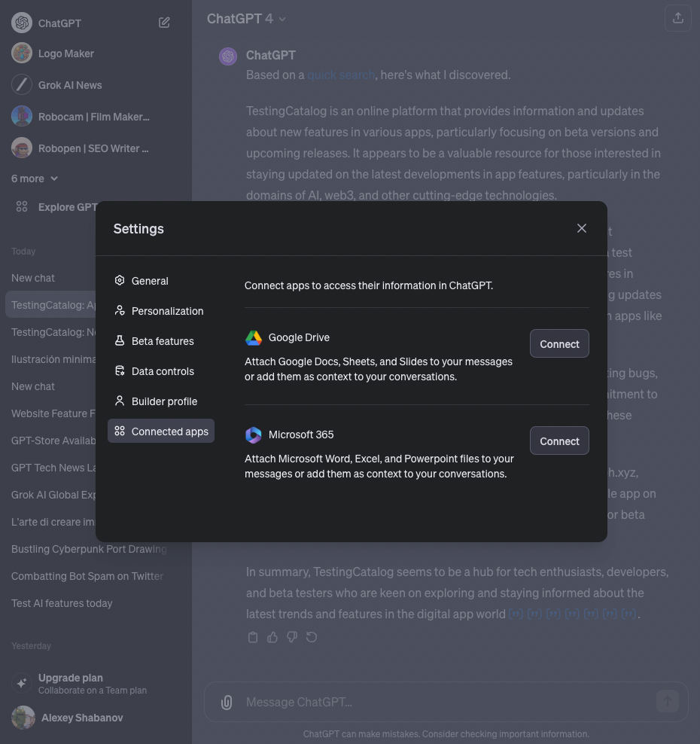Connect Microsoft 365
The image size is (700, 744).
559,441
